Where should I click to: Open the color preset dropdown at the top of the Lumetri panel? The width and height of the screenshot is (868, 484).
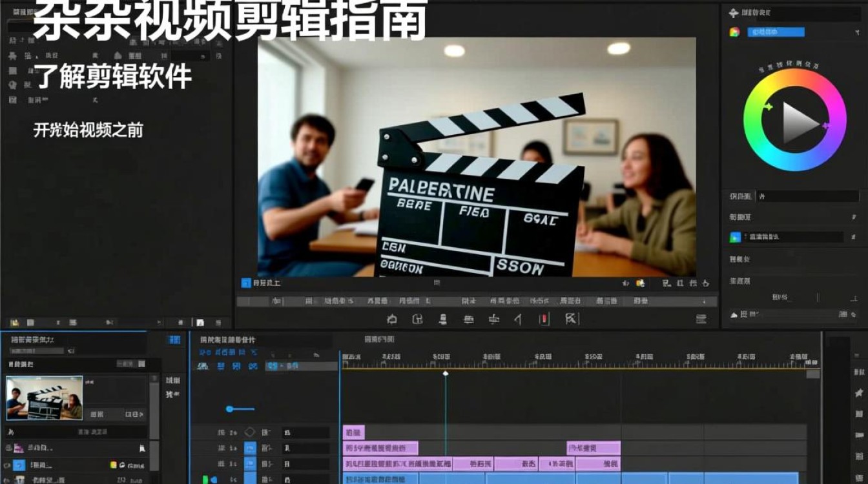(x=858, y=31)
